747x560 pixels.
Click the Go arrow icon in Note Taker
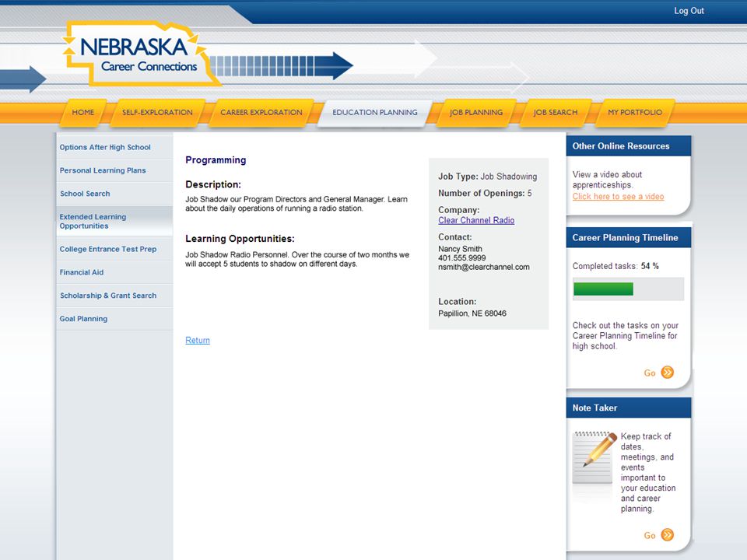[x=668, y=535]
